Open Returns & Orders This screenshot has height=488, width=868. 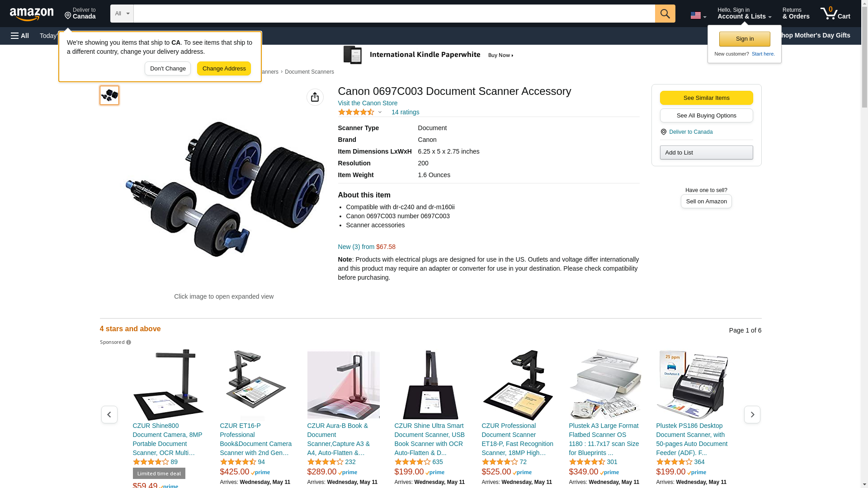796,14
